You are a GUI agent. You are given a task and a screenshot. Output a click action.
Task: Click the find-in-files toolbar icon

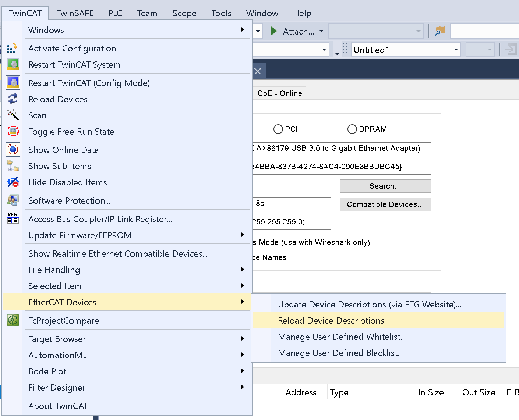(x=440, y=31)
